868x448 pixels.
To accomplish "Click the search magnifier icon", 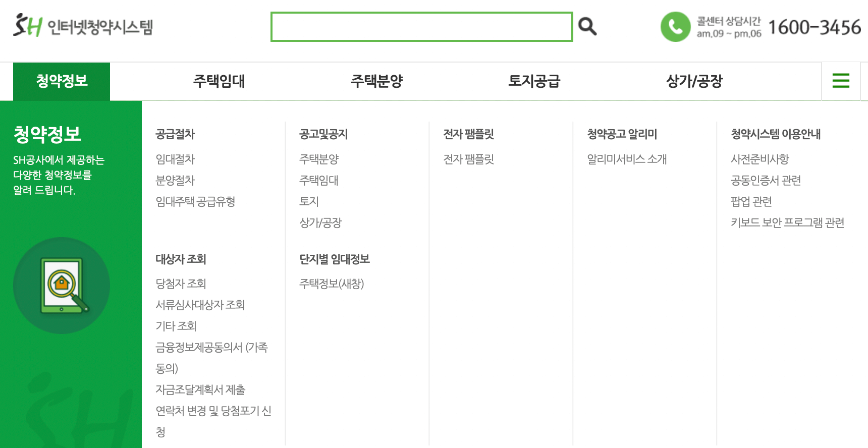I will pyautogui.click(x=586, y=25).
